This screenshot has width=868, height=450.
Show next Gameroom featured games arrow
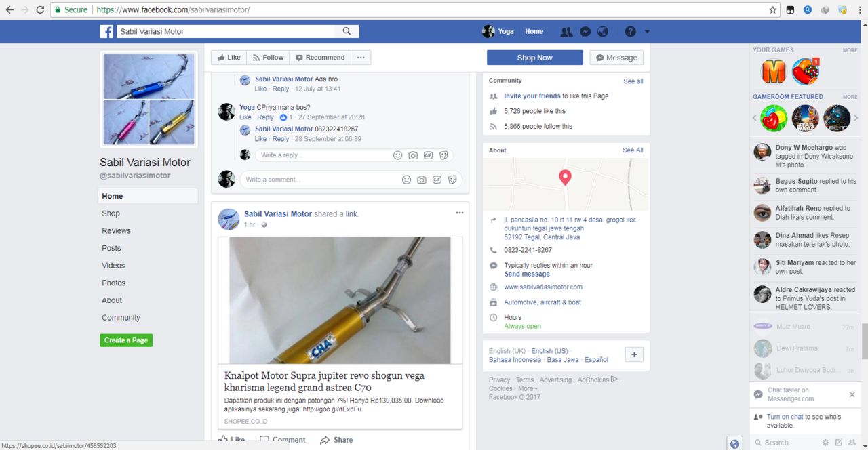tap(856, 118)
